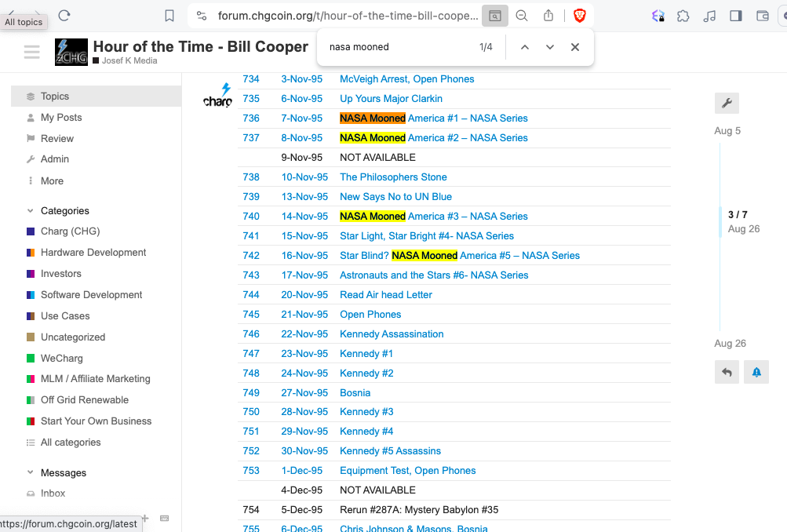Click the Aug 26 date at timeline bottom

pyautogui.click(x=730, y=344)
